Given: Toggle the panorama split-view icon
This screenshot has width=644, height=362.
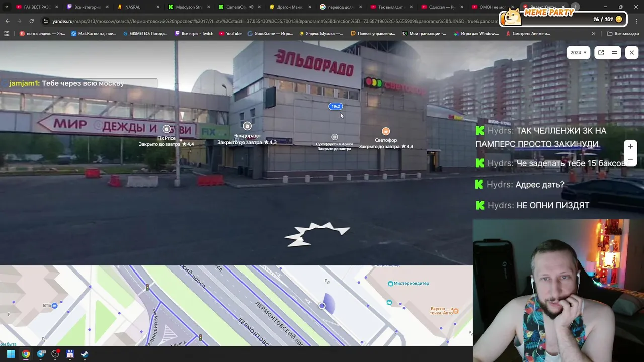Looking at the screenshot, I should tap(614, 52).
